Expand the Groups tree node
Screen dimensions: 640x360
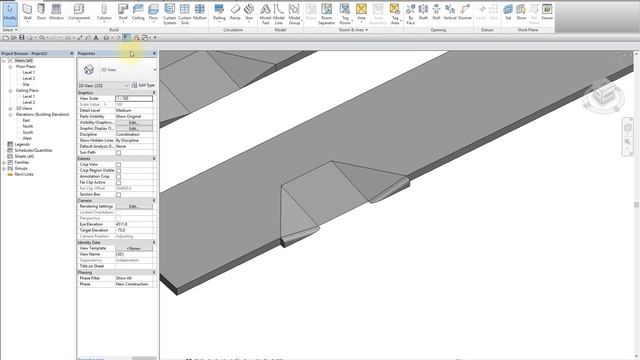pyautogui.click(x=4, y=168)
